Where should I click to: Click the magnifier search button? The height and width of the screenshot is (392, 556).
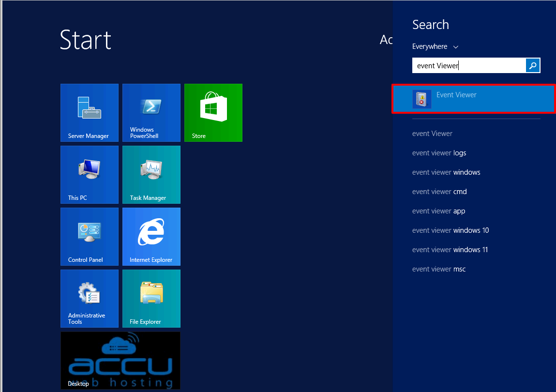pos(533,65)
